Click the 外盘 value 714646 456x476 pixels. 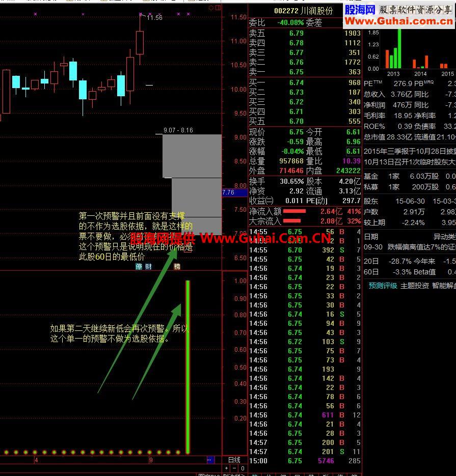coord(291,171)
